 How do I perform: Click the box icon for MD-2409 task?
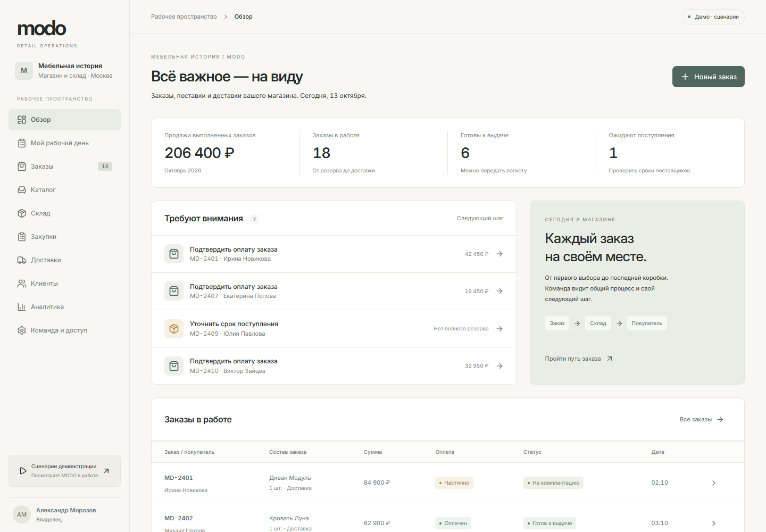[174, 329]
